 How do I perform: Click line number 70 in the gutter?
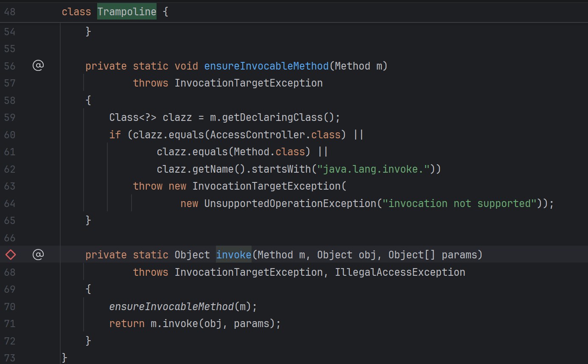pos(10,306)
